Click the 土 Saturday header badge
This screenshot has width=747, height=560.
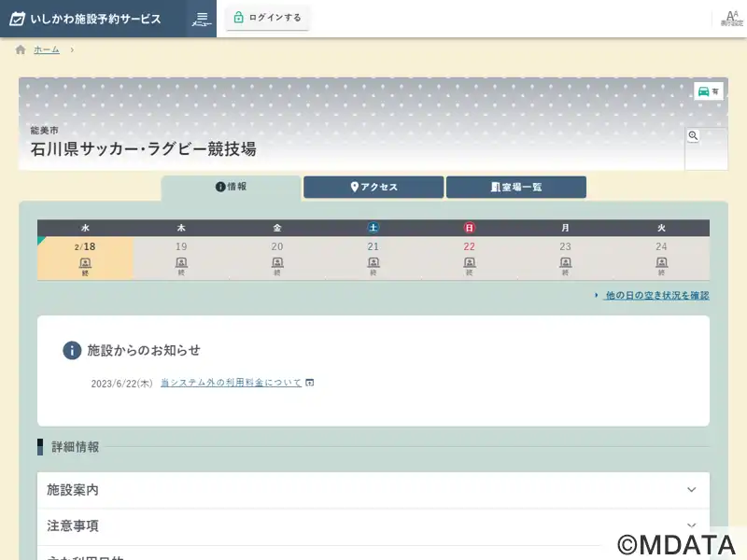[373, 228]
